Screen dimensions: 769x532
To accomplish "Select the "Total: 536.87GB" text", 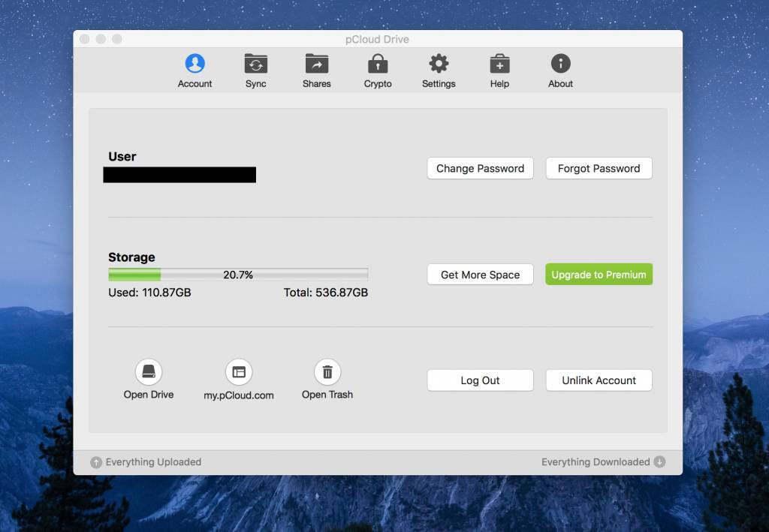I will tap(326, 293).
